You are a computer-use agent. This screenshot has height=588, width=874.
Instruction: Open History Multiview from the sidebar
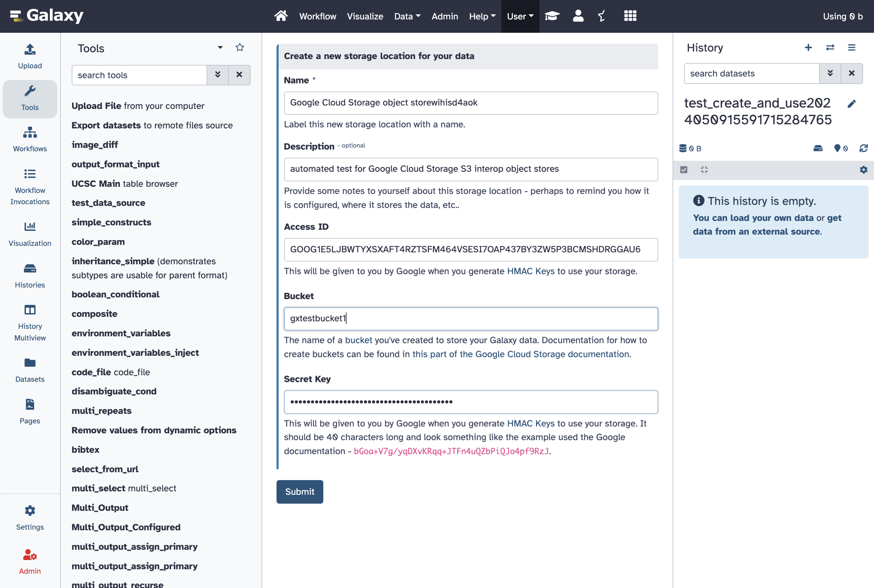[30, 309]
